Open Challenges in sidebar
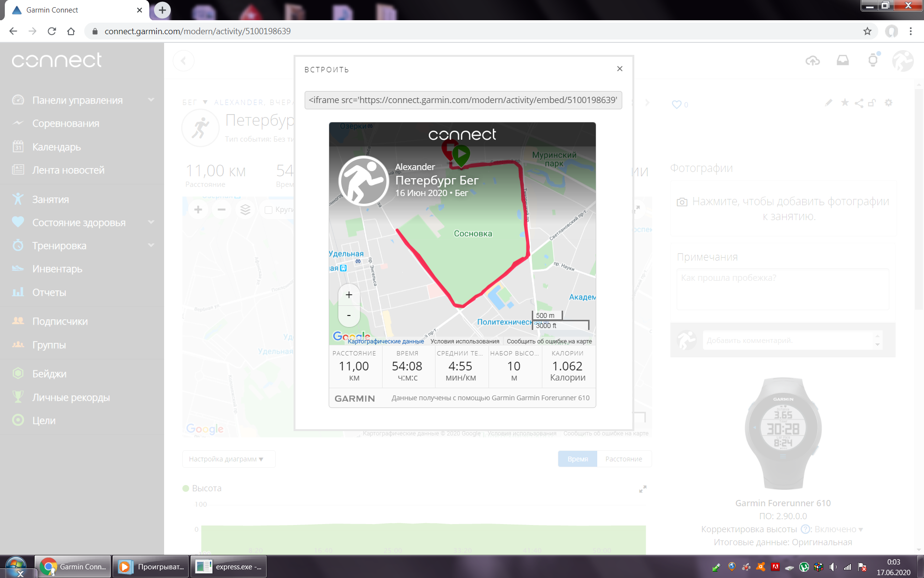Image resolution: width=924 pixels, height=578 pixels. [66, 123]
